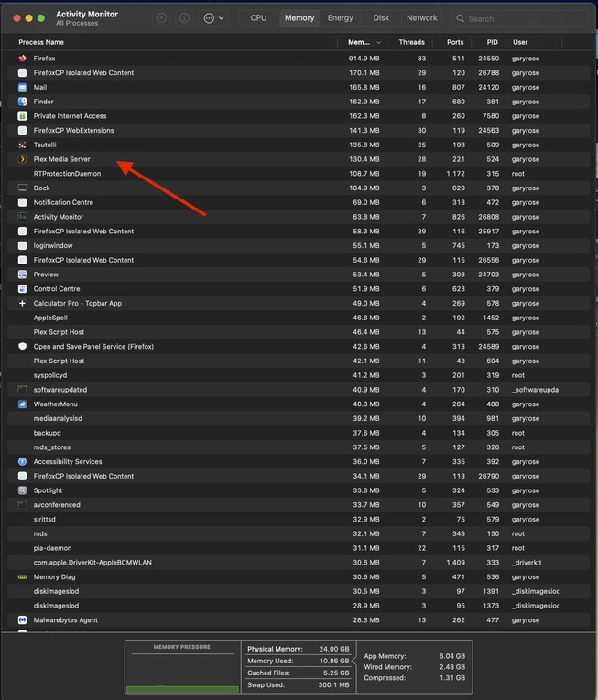This screenshot has width=598, height=700.
Task: Select the Firefox process icon
Action: pos(22,59)
